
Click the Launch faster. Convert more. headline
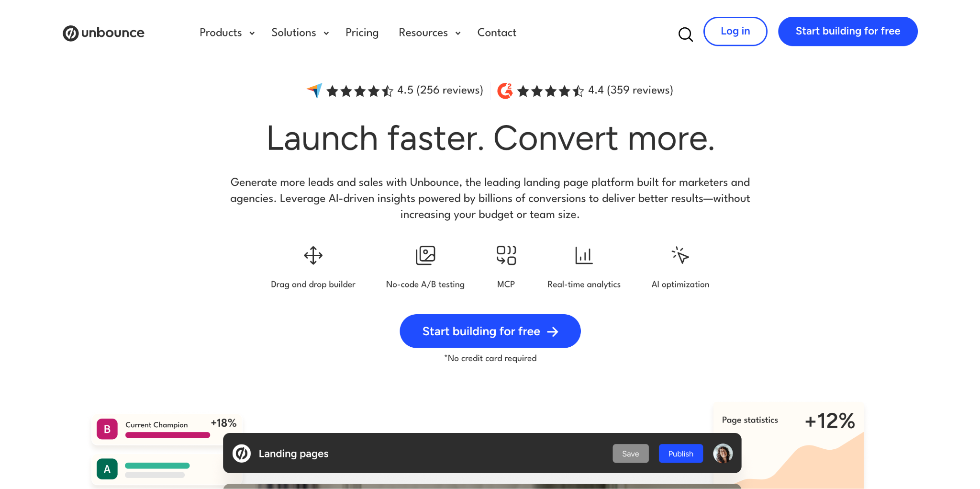point(490,138)
